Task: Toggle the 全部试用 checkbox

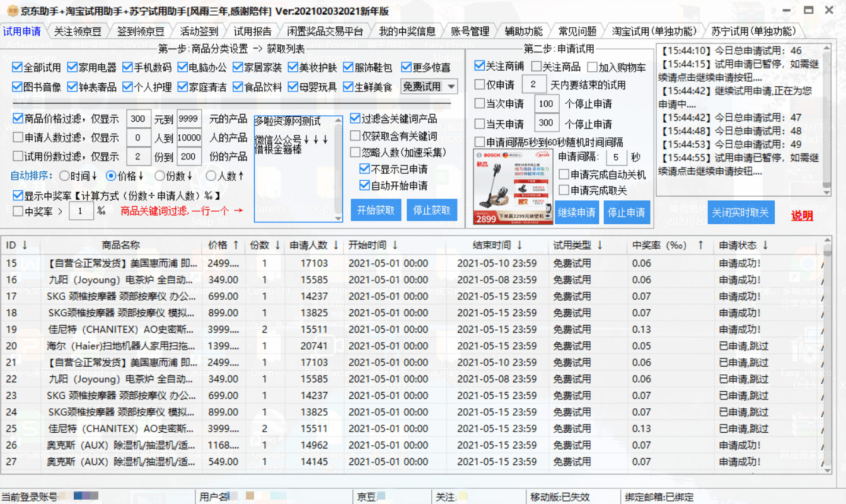Action: [x=37, y=67]
